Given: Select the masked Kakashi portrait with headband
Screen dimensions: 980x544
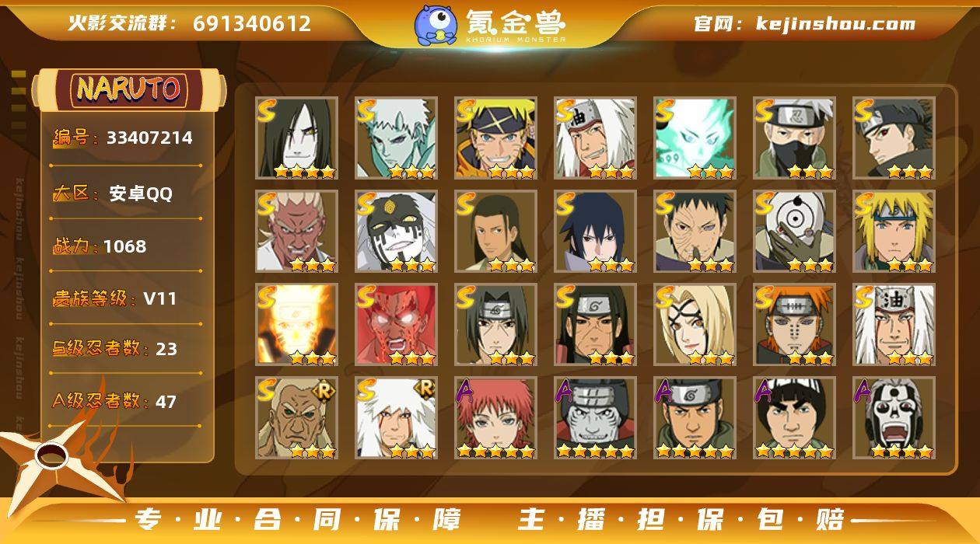Looking at the screenshot, I should 794,138.
